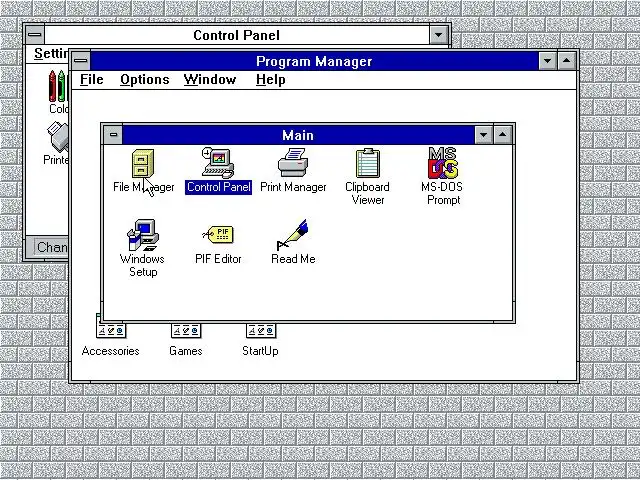
Task: Maximize the Main group window
Action: coord(503,135)
